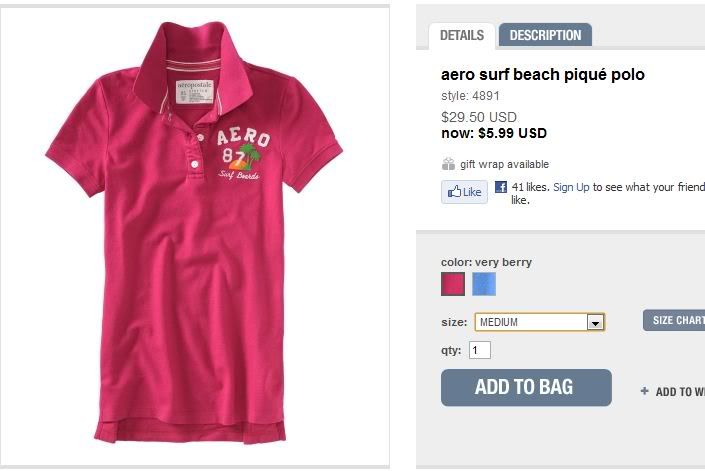Click the 41 likes text
The image size is (705, 471).
530,187
